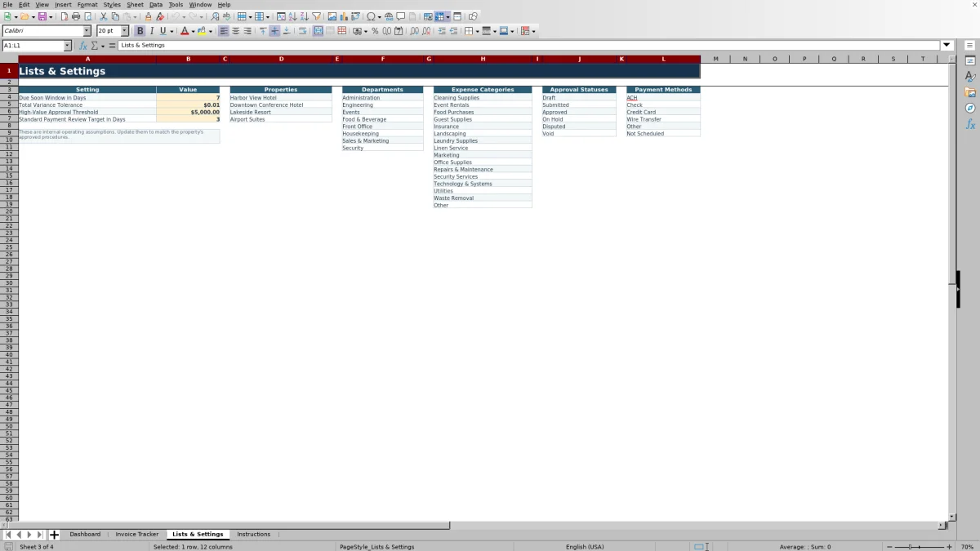
Task: Click the formula input line field
Action: [x=529, y=46]
